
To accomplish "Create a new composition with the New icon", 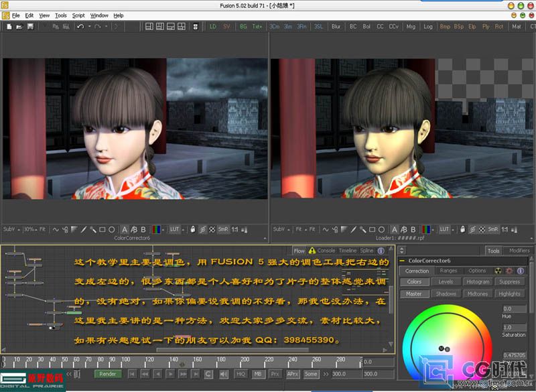I will click(x=9, y=27).
